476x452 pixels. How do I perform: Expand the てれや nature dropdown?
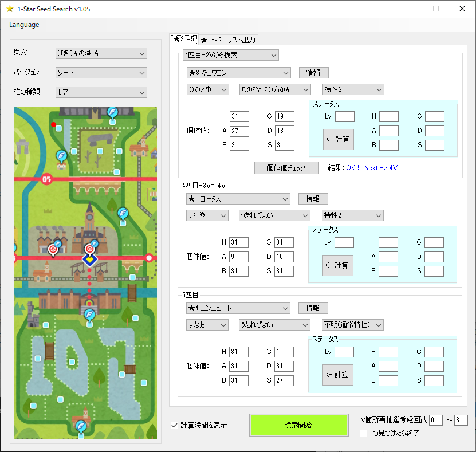[207, 215]
